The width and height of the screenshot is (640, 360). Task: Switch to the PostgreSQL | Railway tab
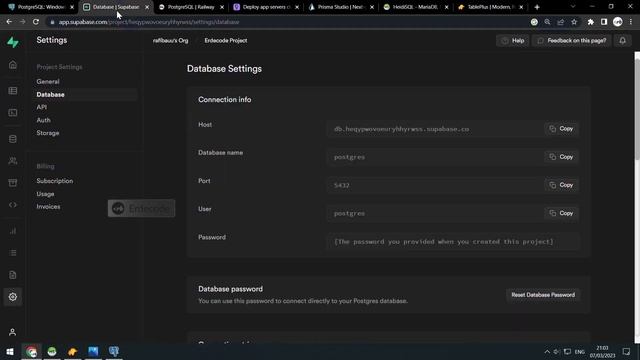tap(191, 7)
